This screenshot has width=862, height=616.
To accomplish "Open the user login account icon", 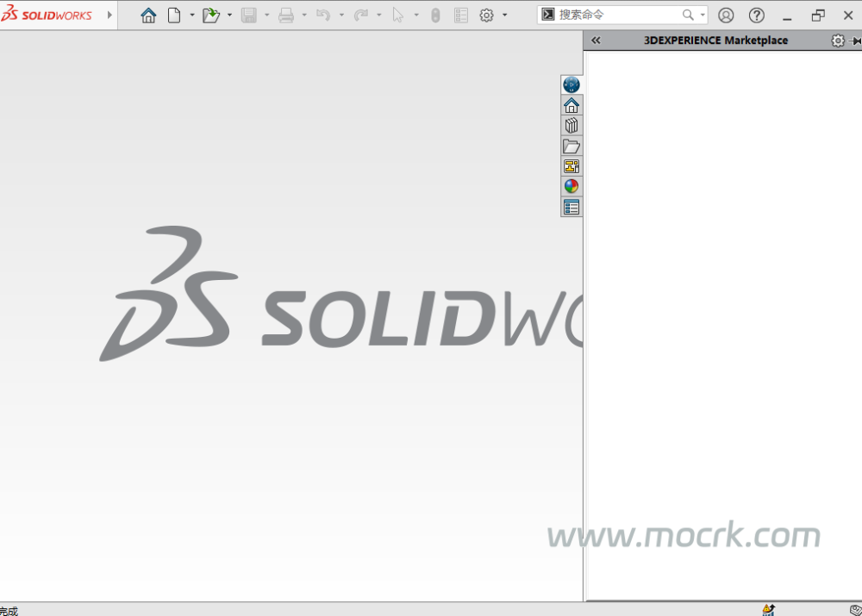I will [x=726, y=16].
